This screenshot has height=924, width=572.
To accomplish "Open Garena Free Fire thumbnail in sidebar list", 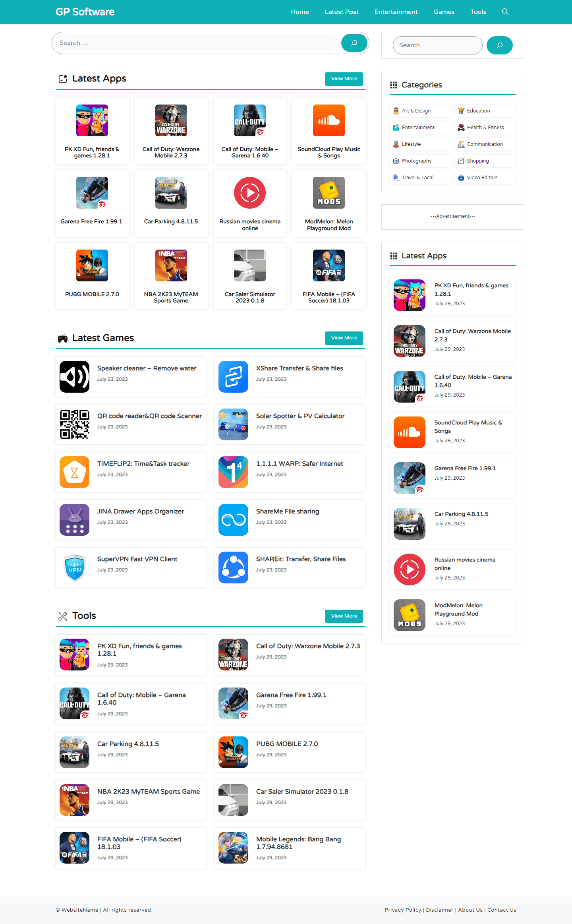I will pyautogui.click(x=409, y=478).
